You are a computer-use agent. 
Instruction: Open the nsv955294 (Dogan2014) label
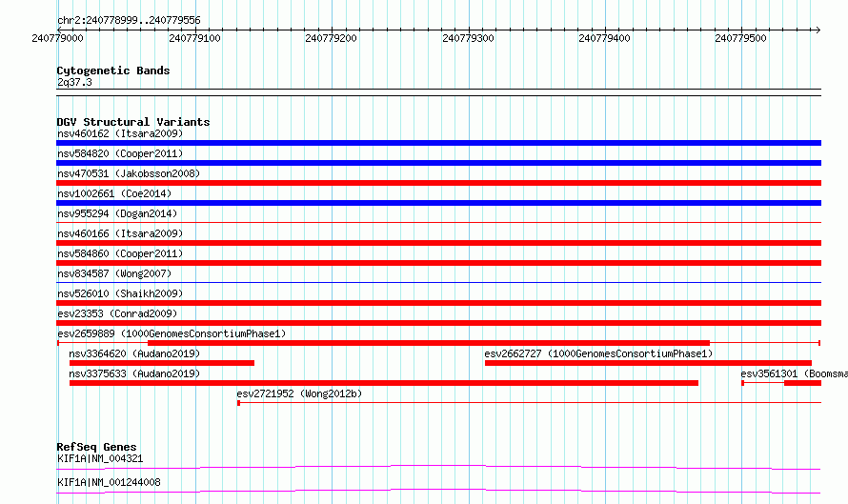[x=117, y=213]
